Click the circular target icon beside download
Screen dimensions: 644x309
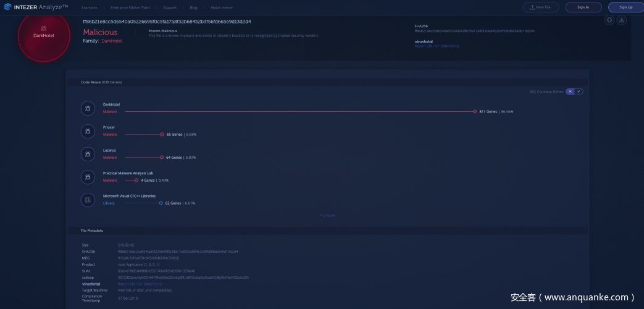coord(609,20)
